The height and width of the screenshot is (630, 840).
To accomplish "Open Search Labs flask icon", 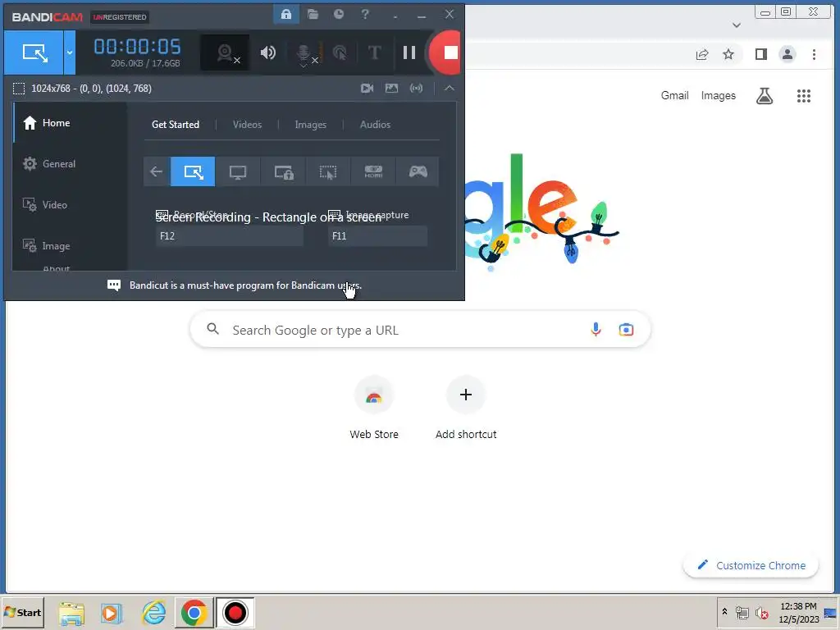I will [x=765, y=96].
